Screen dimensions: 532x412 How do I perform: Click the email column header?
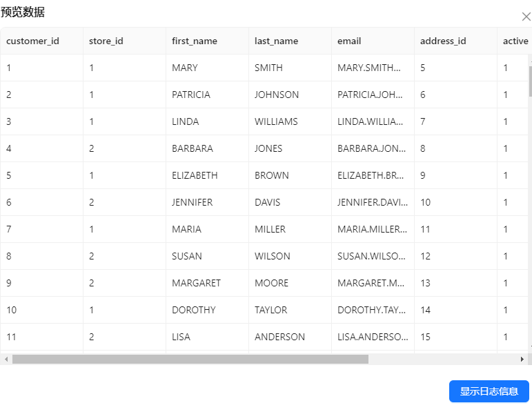[x=349, y=41]
